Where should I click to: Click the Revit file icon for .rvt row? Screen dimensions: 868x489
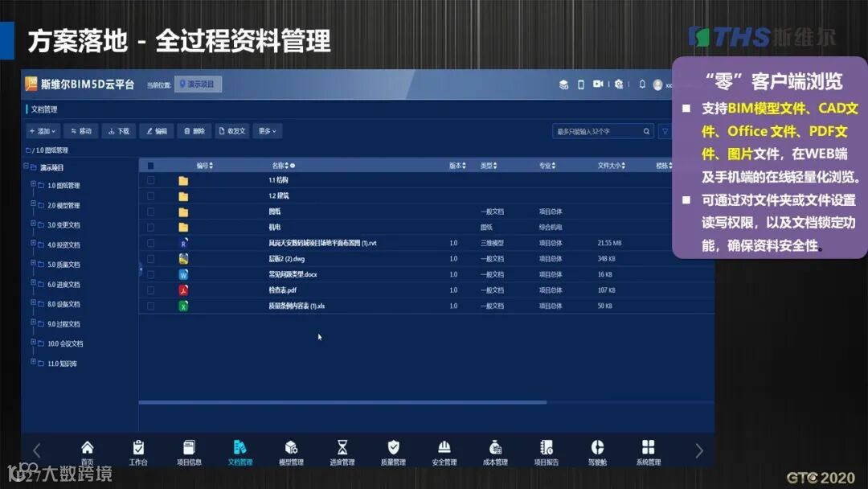[183, 243]
